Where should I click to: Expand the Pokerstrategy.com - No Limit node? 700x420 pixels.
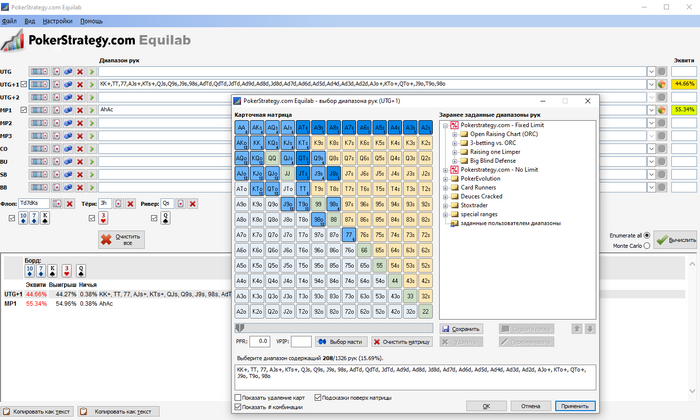pos(445,170)
